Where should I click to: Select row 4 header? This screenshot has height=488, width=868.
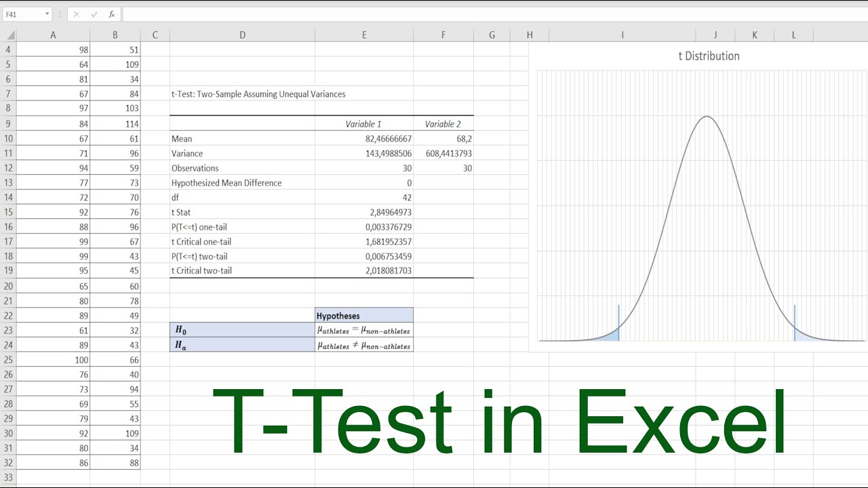point(8,49)
